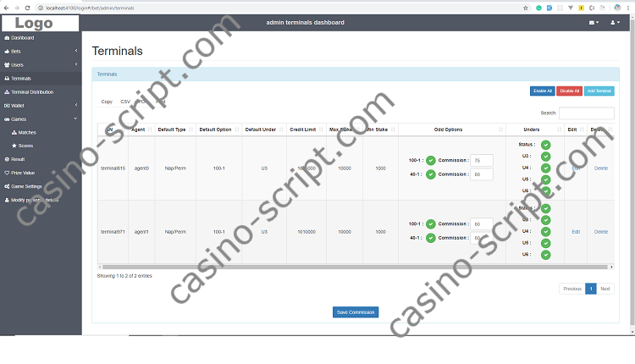635x364 pixels.
Task: Toggle the 40-1 odd option for terminal971
Action: coord(430,238)
